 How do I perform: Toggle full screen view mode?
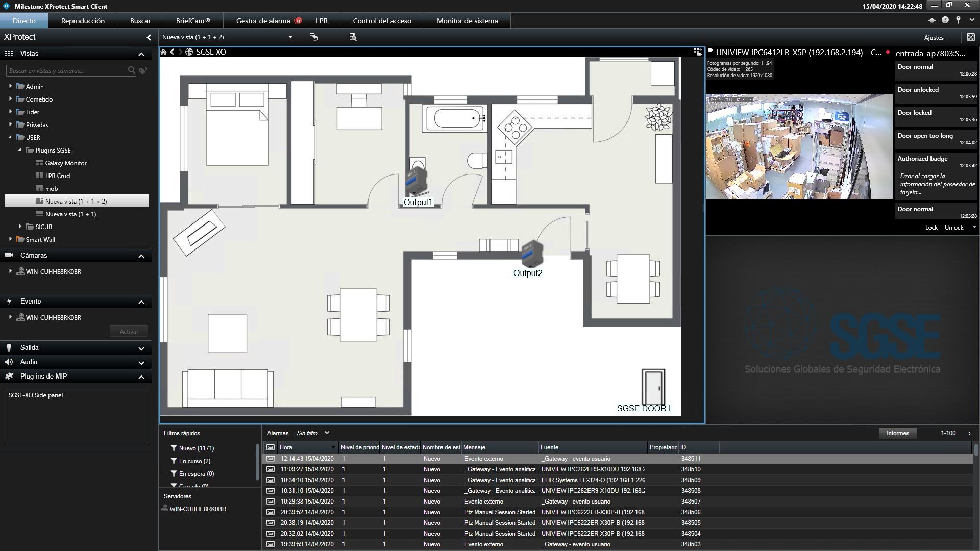coord(971,37)
